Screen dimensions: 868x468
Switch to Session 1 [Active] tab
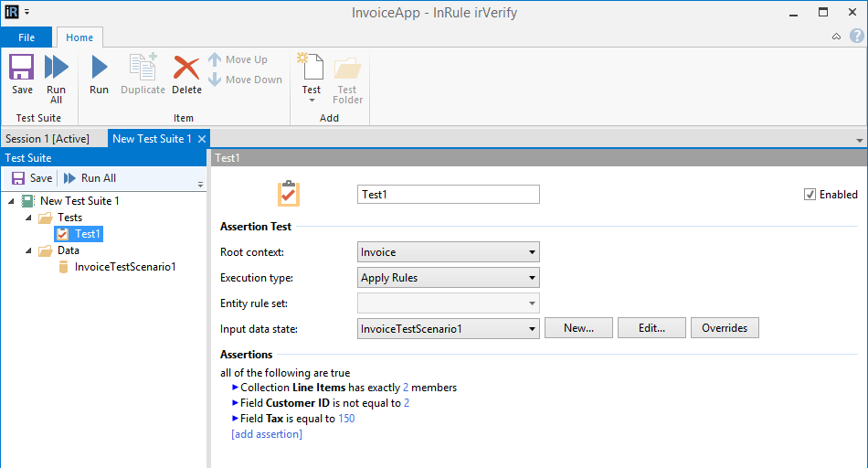[48, 139]
